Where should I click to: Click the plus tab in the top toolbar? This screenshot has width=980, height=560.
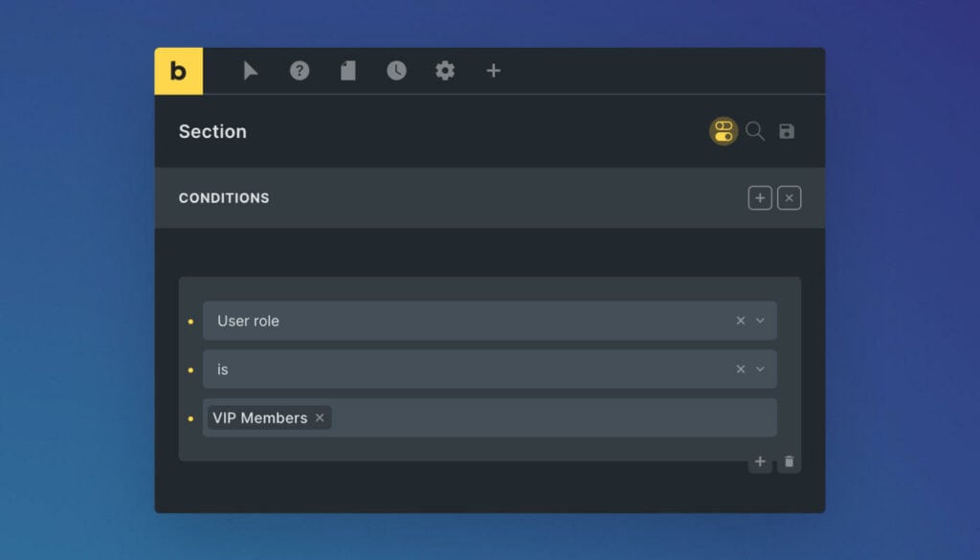pos(493,70)
